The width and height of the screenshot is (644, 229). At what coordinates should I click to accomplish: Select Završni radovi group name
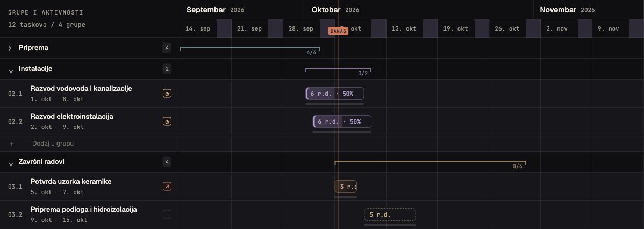point(41,162)
